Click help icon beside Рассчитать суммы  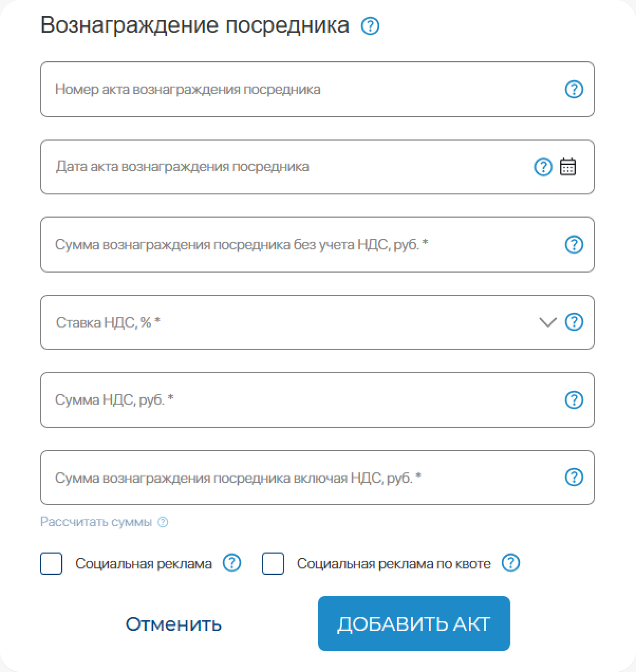[163, 522]
